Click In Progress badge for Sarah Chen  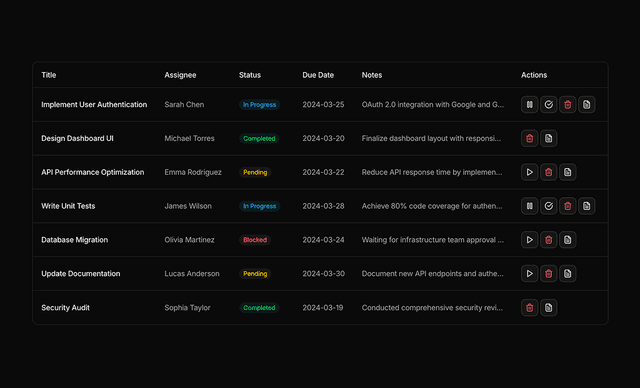260,104
